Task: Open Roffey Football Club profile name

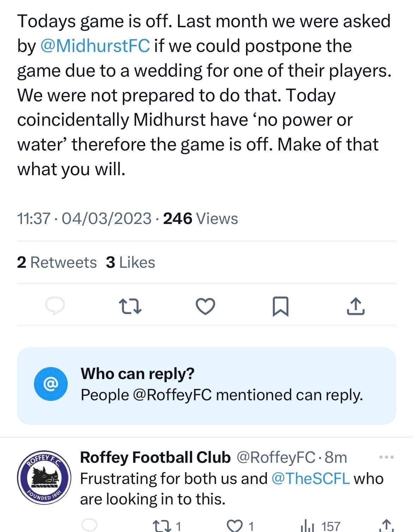Action: pos(155,457)
